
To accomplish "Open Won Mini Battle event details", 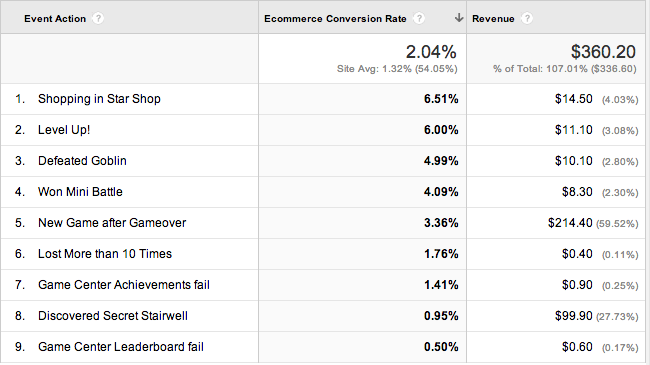I will 80,192.
